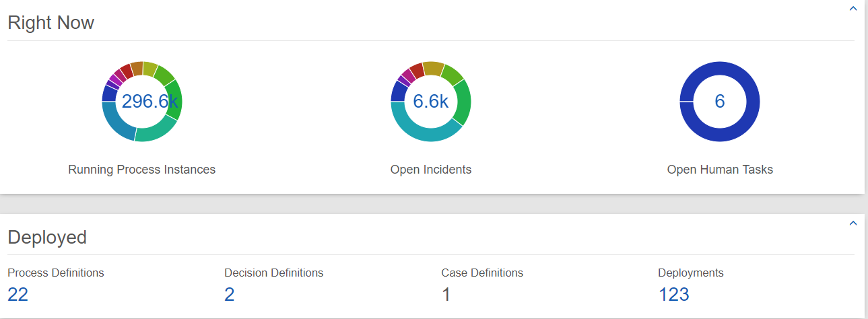Open the 296.6k running process instances count

[149, 102]
